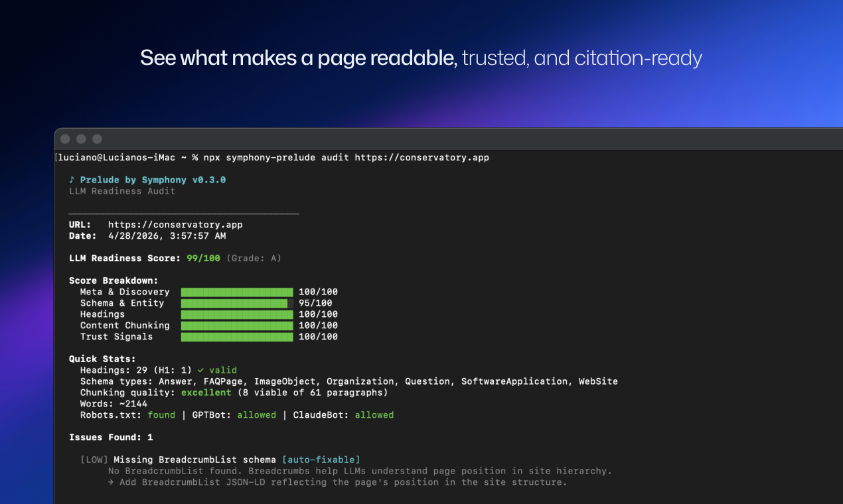Click 'allowed' status after GPTBot
Viewport: 843px width, 504px height.
tap(256, 415)
